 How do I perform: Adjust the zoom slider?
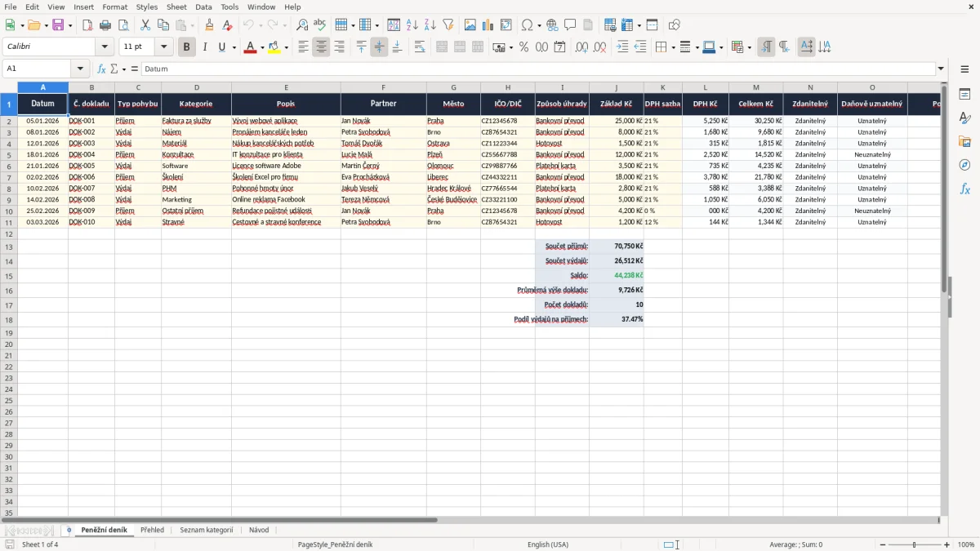(912, 544)
